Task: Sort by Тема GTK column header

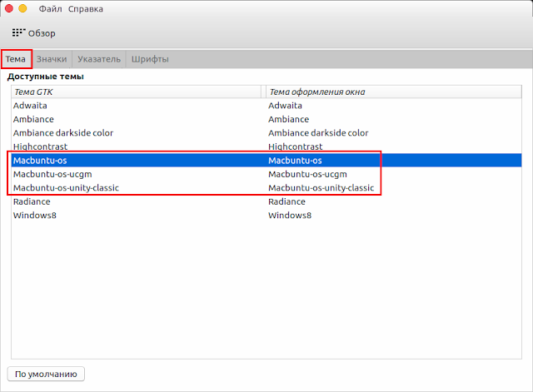Action: tap(137, 92)
